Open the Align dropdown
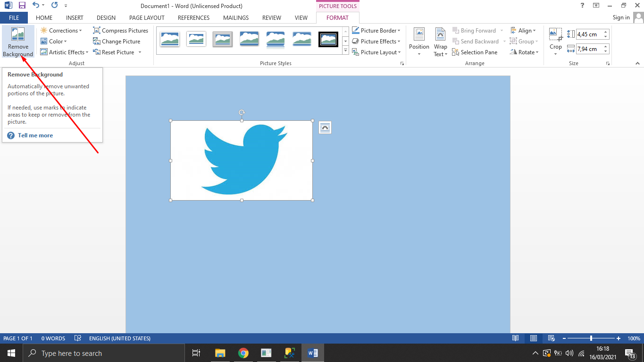Image resolution: width=644 pixels, height=362 pixels. click(x=523, y=31)
